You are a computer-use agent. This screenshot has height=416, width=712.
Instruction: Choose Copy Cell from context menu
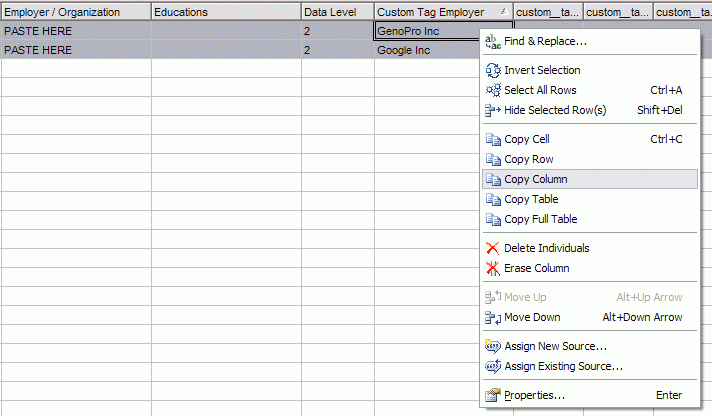click(x=527, y=139)
